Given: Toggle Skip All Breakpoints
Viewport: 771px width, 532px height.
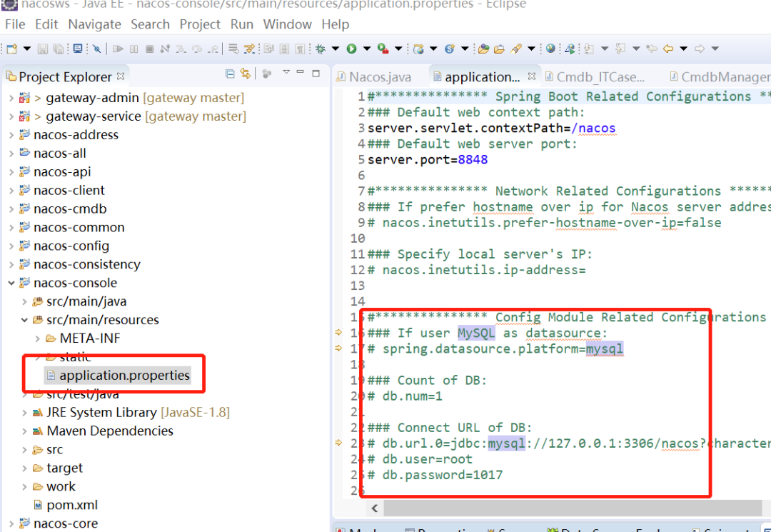Looking at the screenshot, I should 97,49.
